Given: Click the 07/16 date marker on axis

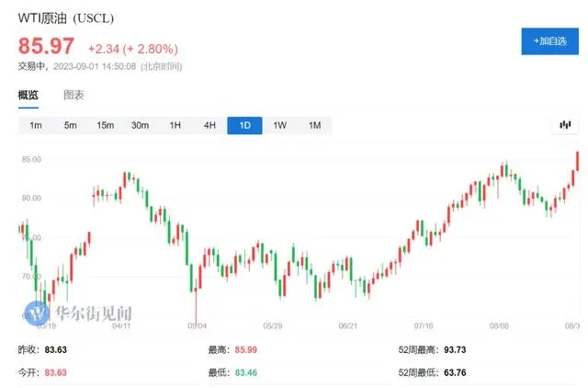Looking at the screenshot, I should pyautogui.click(x=424, y=325).
